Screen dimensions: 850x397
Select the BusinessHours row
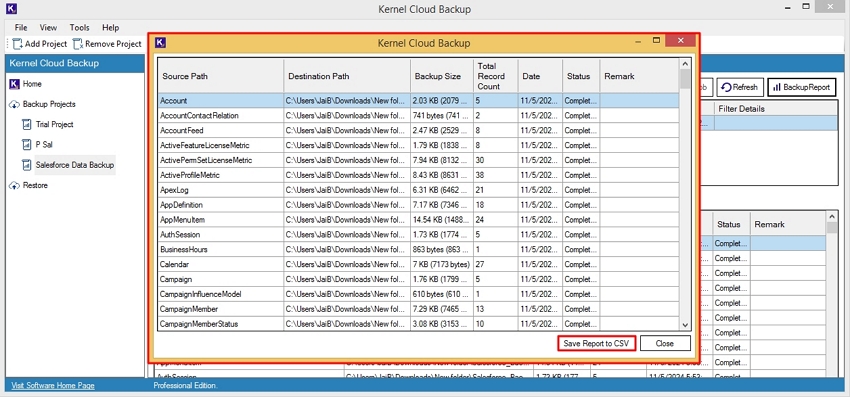coord(418,249)
